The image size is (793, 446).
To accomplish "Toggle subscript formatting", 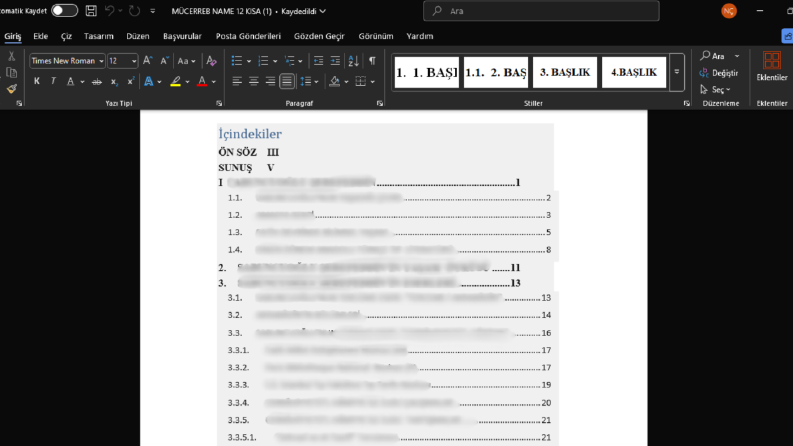I will 114,81.
